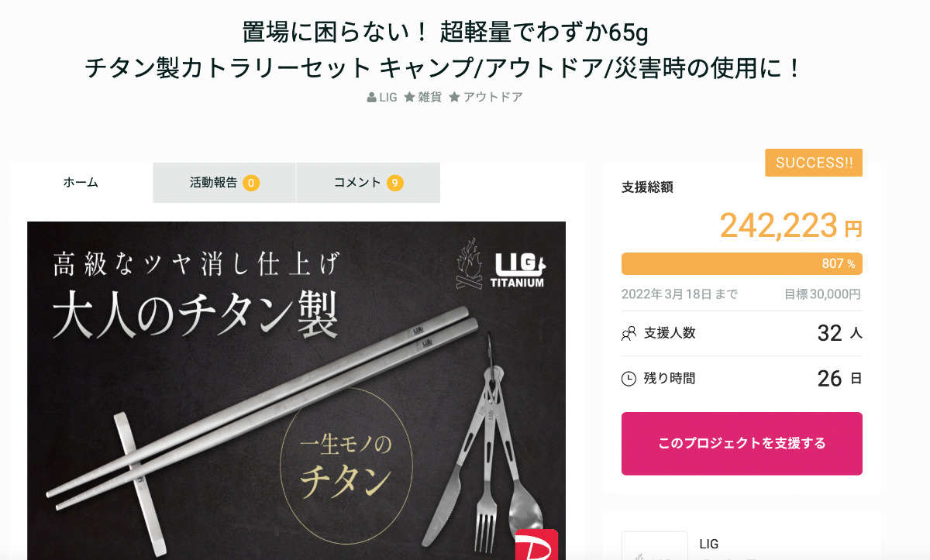The height and width of the screenshot is (560, 930).
Task: Click the star icon before アウトドア
Action: coord(455,98)
